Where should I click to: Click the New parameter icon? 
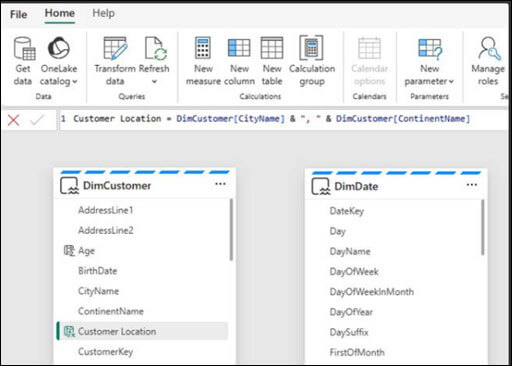coord(430,48)
